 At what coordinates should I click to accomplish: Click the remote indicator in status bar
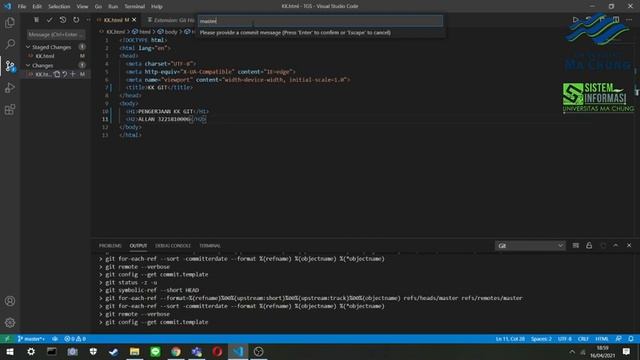(7, 339)
